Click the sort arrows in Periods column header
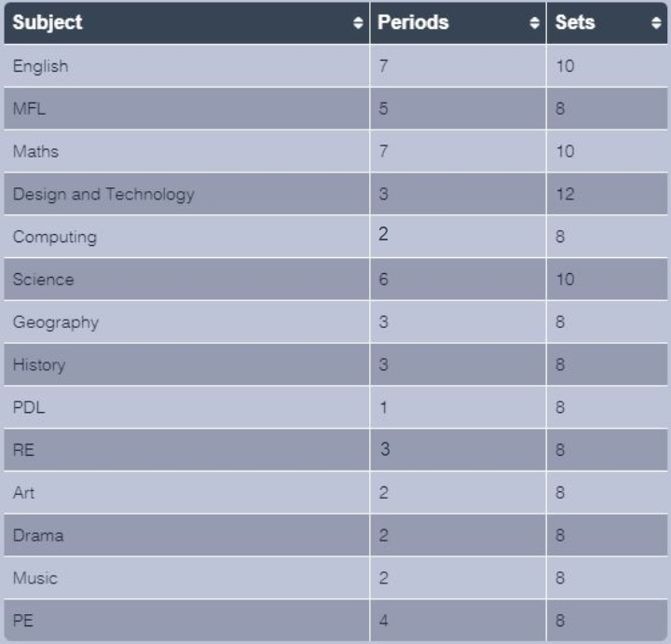The image size is (671, 644). click(x=534, y=23)
